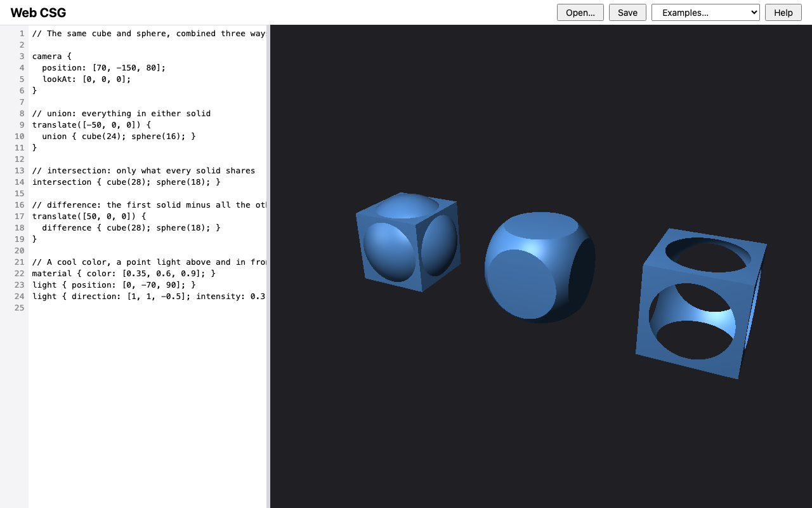Click the rounded intersection model in viewport
812x508 pixels.
tap(540, 267)
